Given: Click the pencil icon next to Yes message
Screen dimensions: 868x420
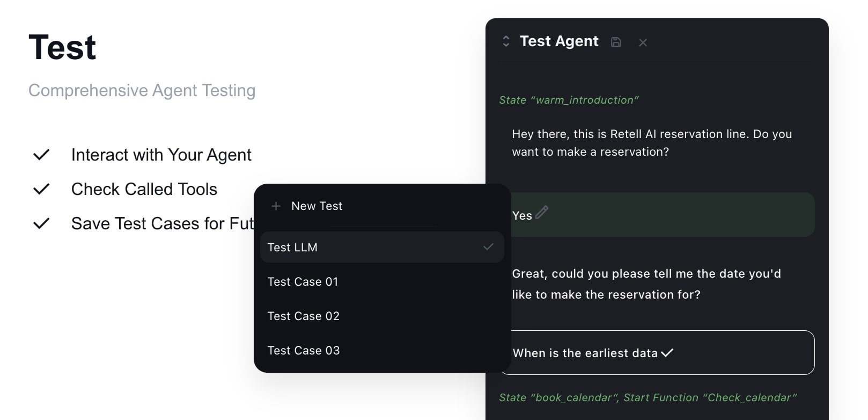Looking at the screenshot, I should click(x=542, y=213).
